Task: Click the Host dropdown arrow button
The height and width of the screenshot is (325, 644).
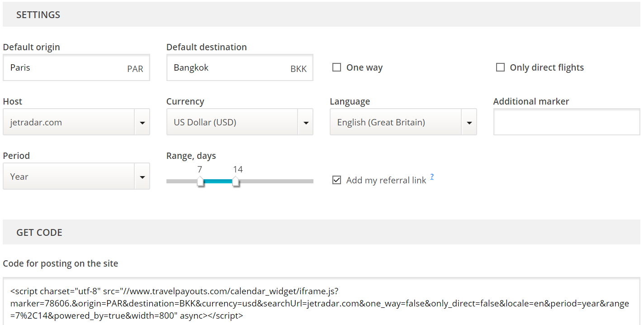Action: coord(142,122)
